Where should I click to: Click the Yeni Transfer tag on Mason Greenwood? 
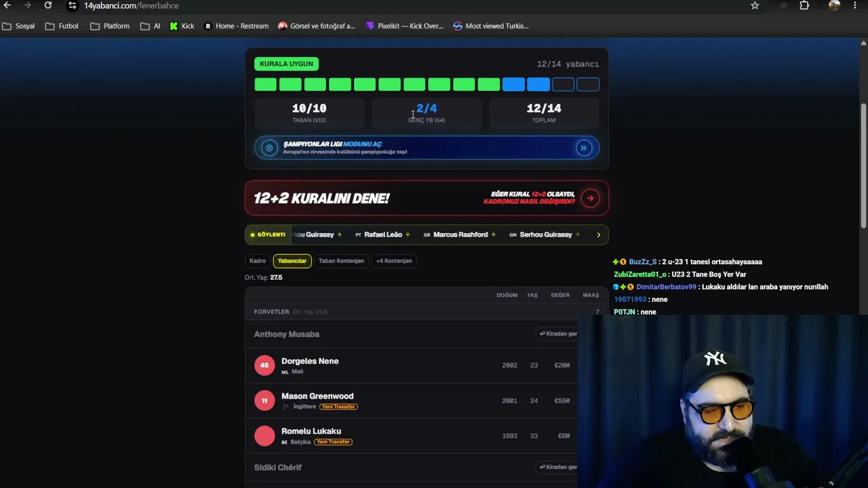pos(338,407)
